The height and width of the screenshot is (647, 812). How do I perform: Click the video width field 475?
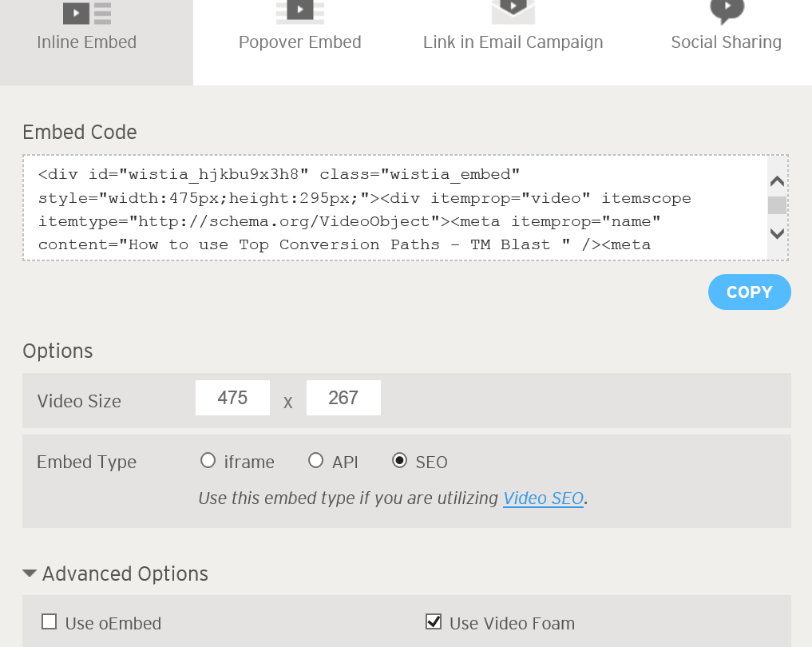coord(232,398)
